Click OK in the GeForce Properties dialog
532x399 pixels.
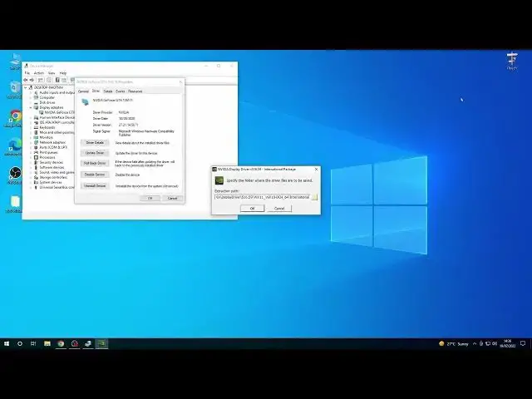150,198
